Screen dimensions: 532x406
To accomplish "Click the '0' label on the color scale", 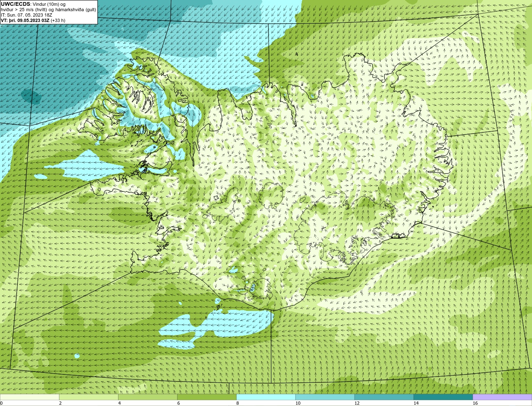I will [1, 403].
